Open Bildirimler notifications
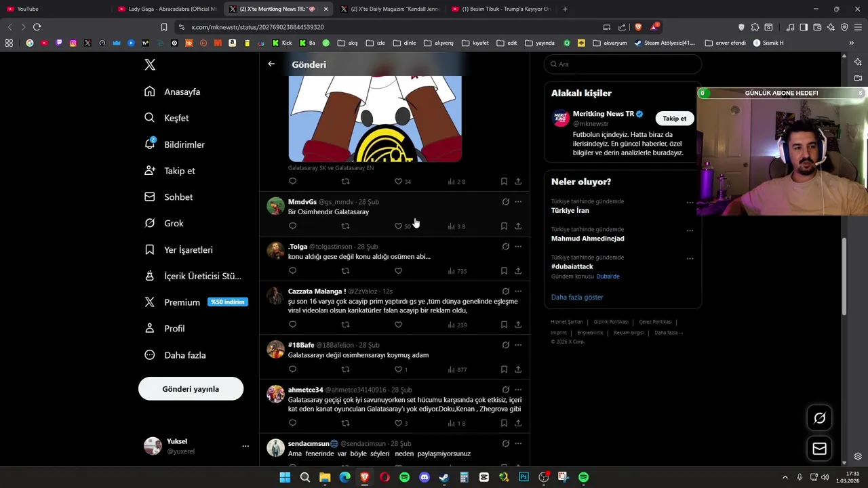This screenshot has width=868, height=488. coord(174,144)
